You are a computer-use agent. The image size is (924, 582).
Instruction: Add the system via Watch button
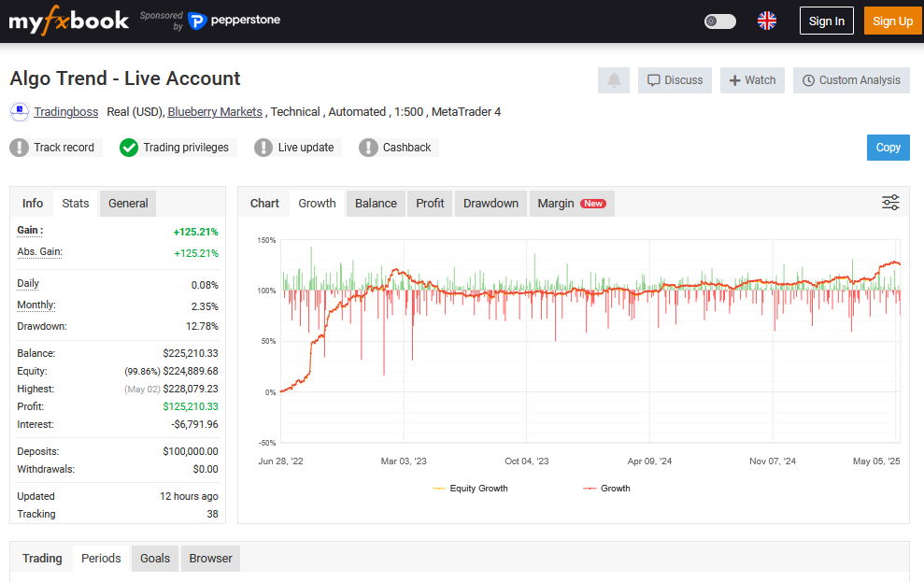[x=752, y=80]
